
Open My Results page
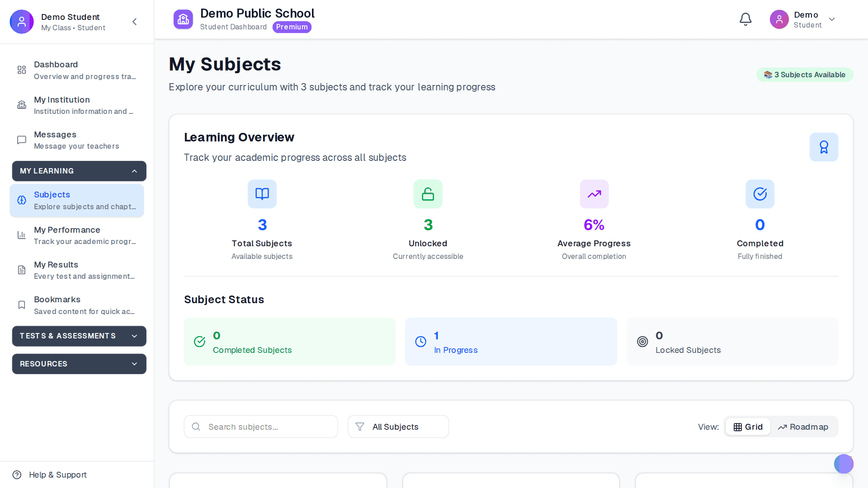[77, 270]
